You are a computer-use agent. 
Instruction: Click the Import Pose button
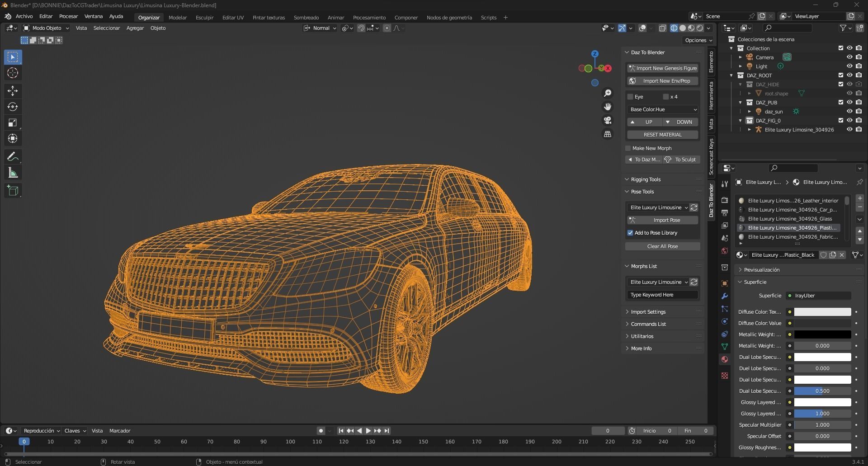(663, 220)
